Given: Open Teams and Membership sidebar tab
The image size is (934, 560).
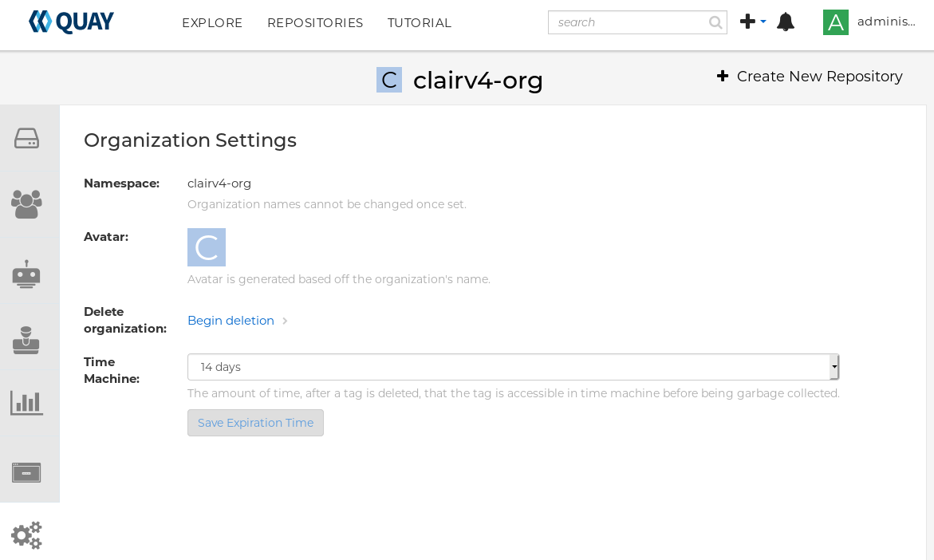Looking at the screenshot, I should [26, 204].
